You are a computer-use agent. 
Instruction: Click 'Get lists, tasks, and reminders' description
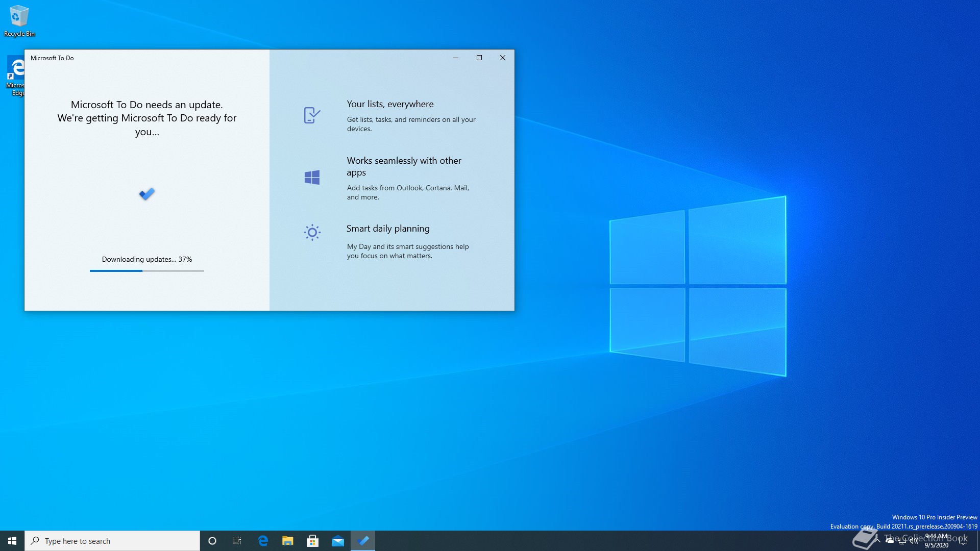click(411, 124)
